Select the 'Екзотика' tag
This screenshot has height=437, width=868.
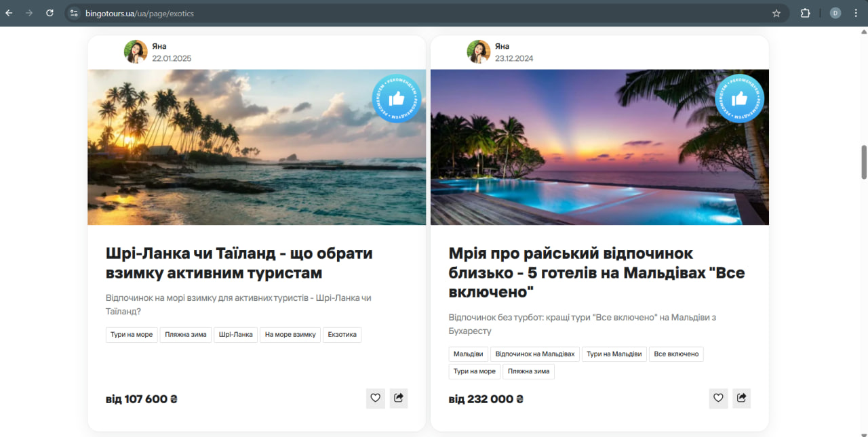[342, 335]
